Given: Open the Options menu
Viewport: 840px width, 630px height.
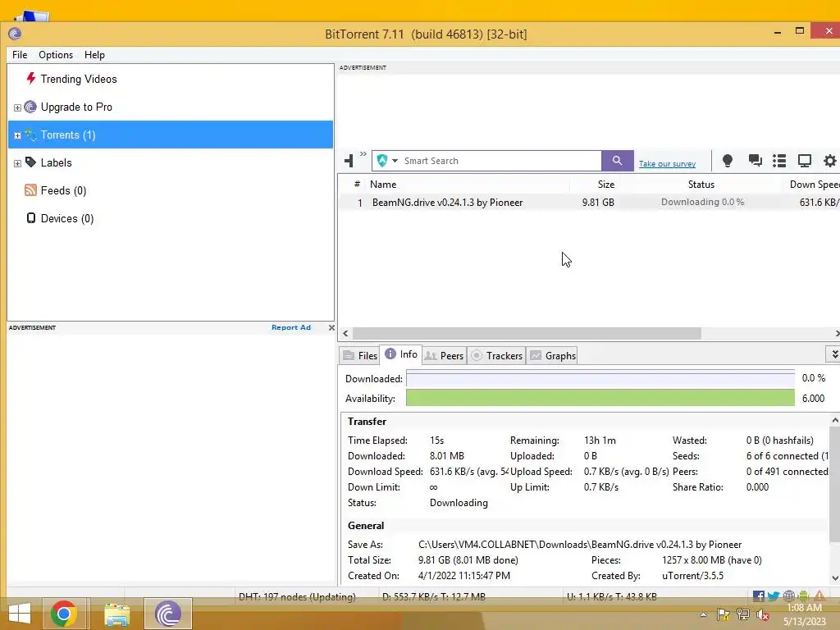Looking at the screenshot, I should point(56,55).
